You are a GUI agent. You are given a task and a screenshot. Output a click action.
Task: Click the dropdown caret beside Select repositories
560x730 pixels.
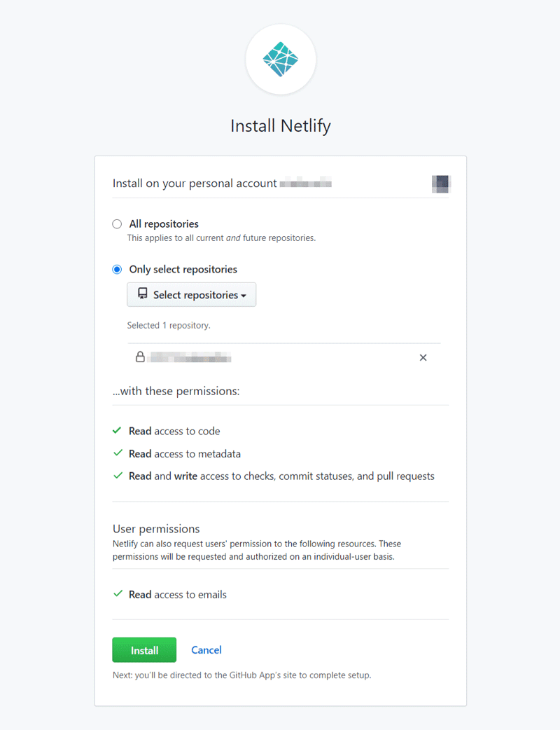tap(244, 296)
